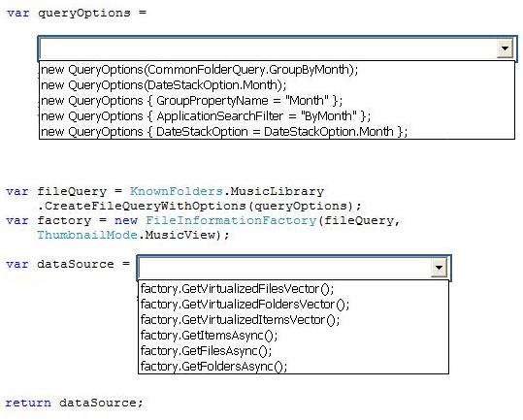Choose GroupPropertyName = "Month" option
This screenshot has height=420, width=523.
tap(277, 100)
